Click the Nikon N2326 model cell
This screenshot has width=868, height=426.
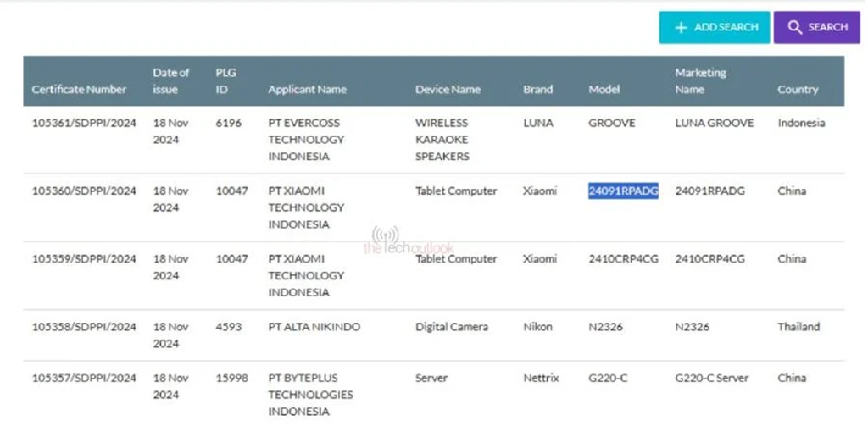(x=606, y=326)
